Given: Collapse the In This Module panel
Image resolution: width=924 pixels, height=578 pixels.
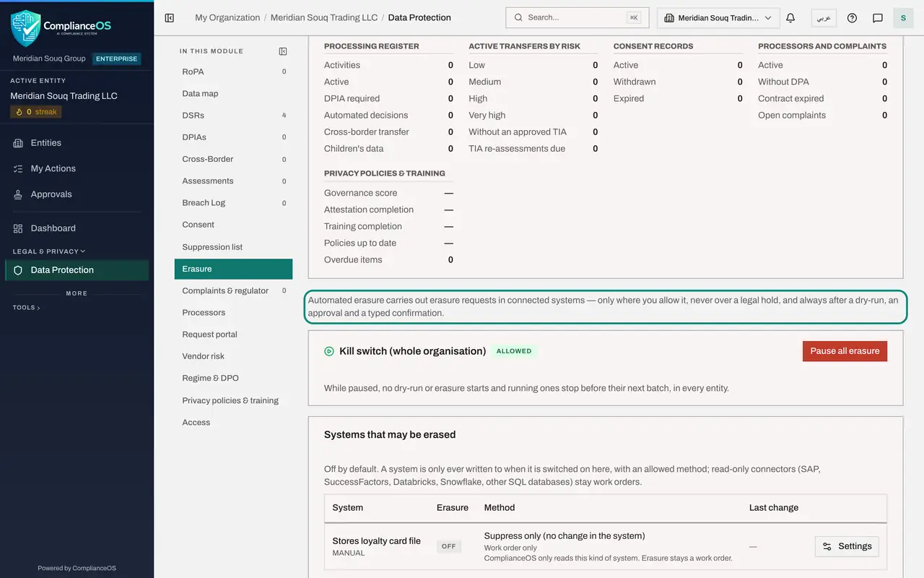Looking at the screenshot, I should pos(283,51).
